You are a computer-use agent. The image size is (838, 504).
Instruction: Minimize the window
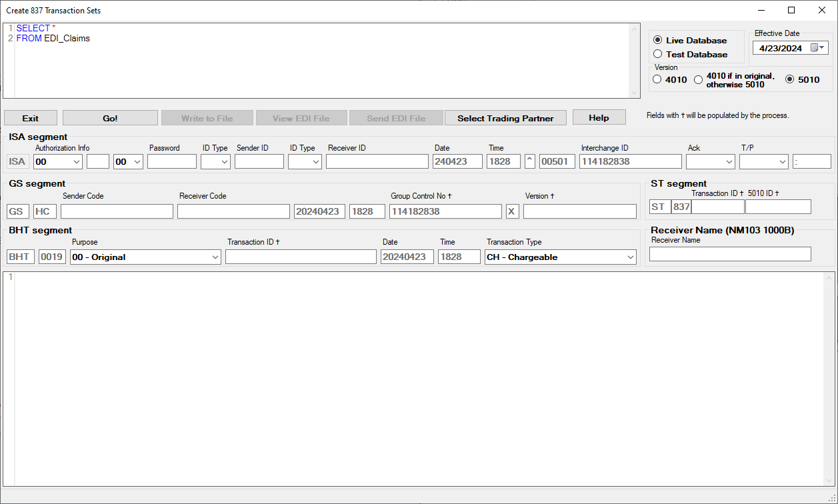(x=761, y=10)
